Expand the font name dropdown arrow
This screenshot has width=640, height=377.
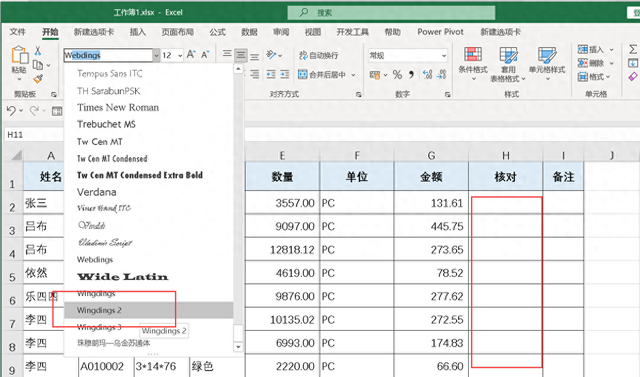coord(156,55)
